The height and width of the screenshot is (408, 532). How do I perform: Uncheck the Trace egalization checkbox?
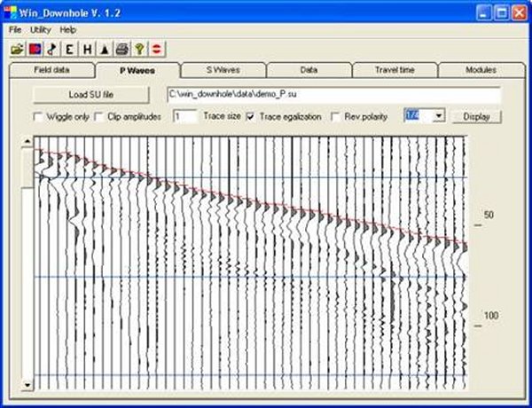click(251, 117)
